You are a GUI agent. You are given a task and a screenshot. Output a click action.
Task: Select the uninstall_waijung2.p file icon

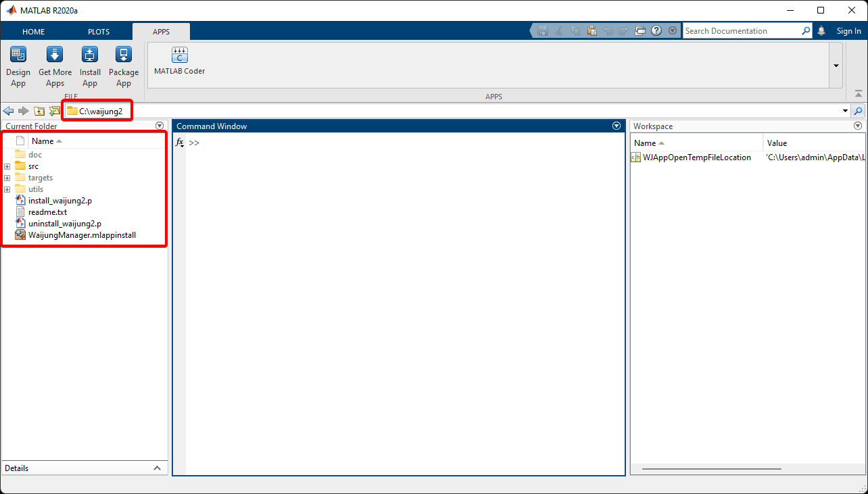[20, 223]
